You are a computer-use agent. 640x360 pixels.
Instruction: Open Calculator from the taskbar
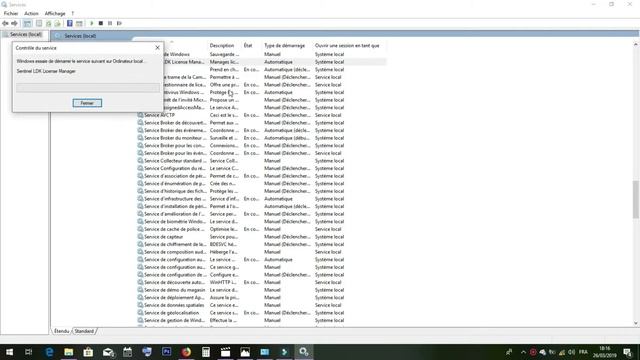point(206,352)
